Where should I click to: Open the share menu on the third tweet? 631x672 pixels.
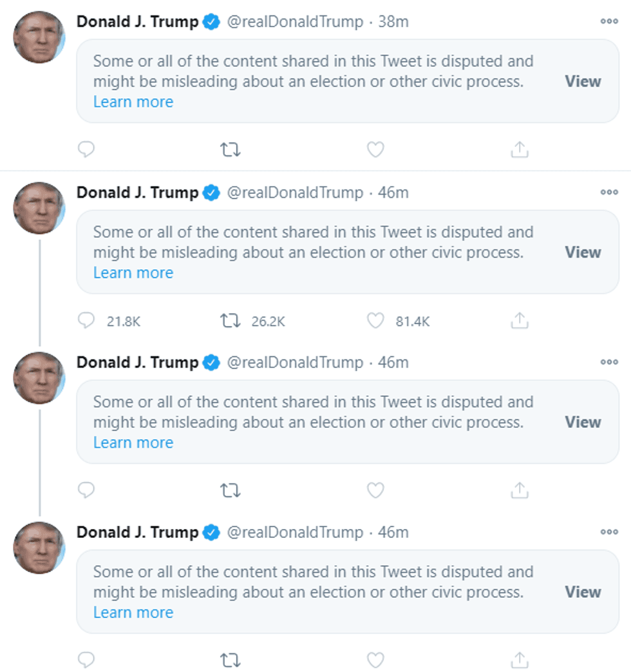coord(519,490)
